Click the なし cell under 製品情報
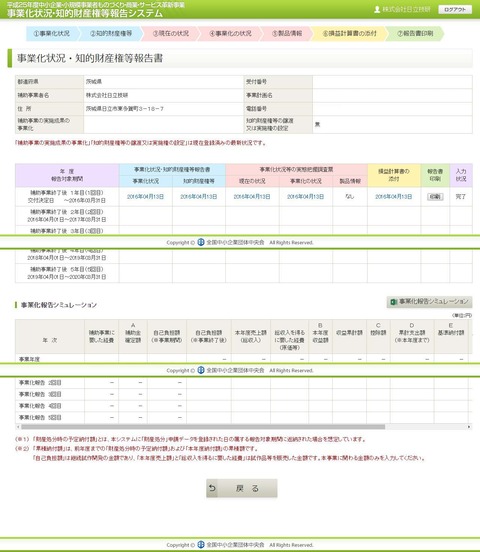The image size is (480, 552). pyautogui.click(x=350, y=197)
